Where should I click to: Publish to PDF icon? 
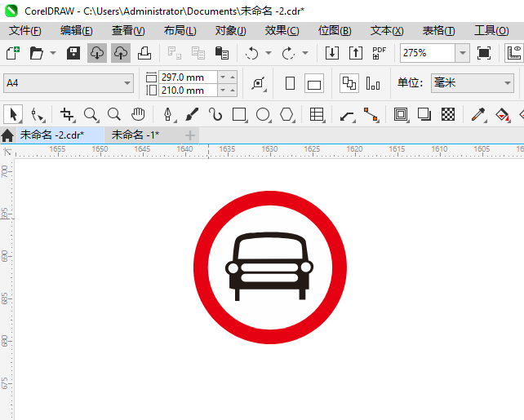(379, 53)
